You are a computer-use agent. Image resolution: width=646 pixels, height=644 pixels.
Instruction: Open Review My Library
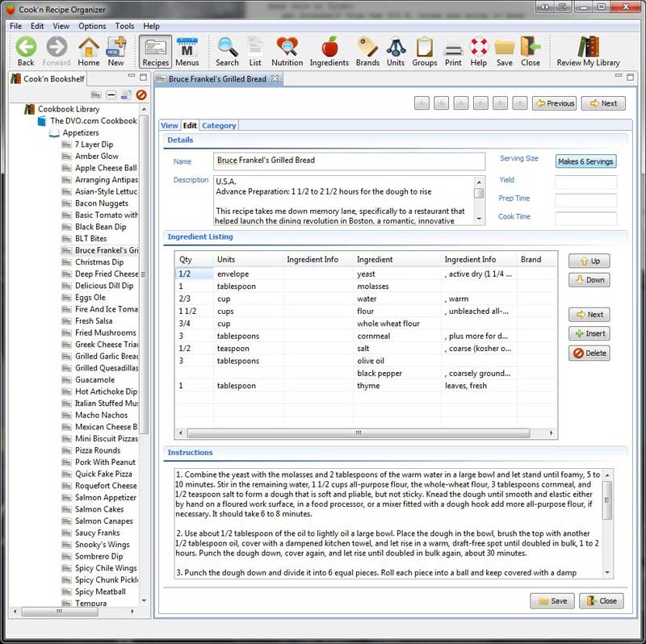588,52
